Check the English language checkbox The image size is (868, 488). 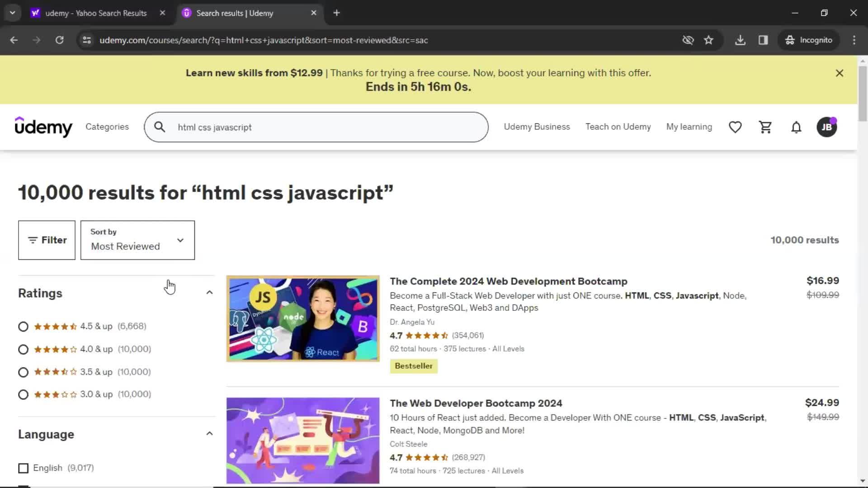[23, 468]
